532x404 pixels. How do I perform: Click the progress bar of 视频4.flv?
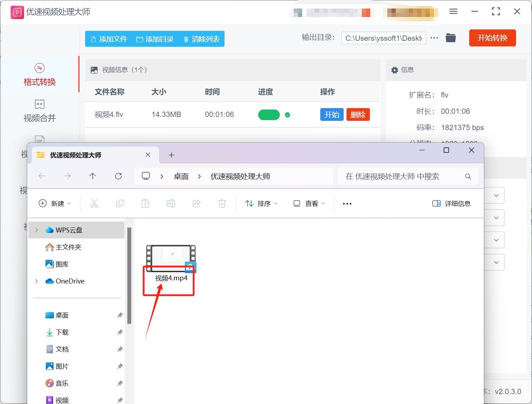coord(269,115)
